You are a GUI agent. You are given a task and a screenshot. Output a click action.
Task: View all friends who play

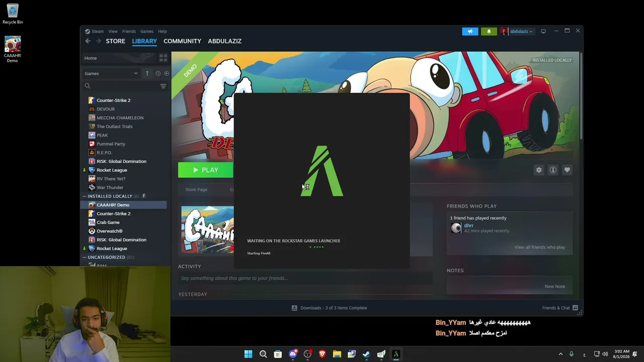pyautogui.click(x=539, y=247)
